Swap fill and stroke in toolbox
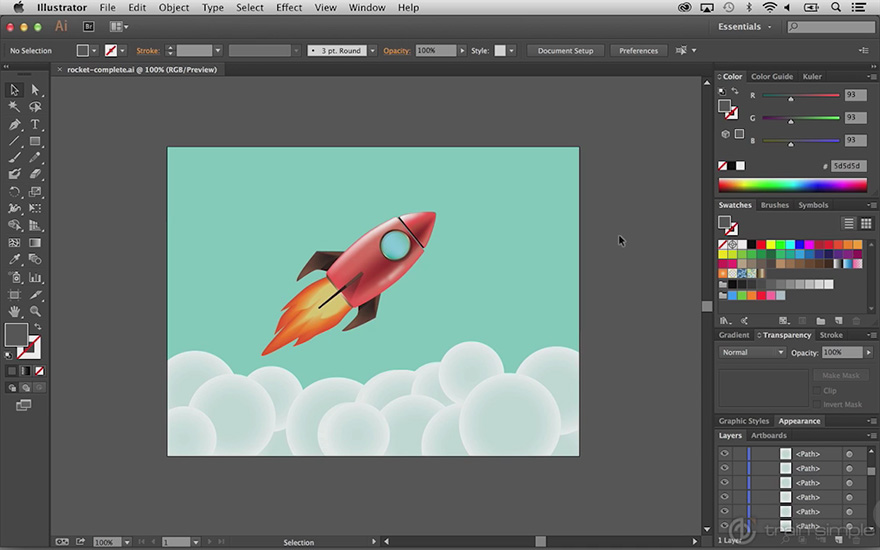880x550 pixels. click(38, 327)
